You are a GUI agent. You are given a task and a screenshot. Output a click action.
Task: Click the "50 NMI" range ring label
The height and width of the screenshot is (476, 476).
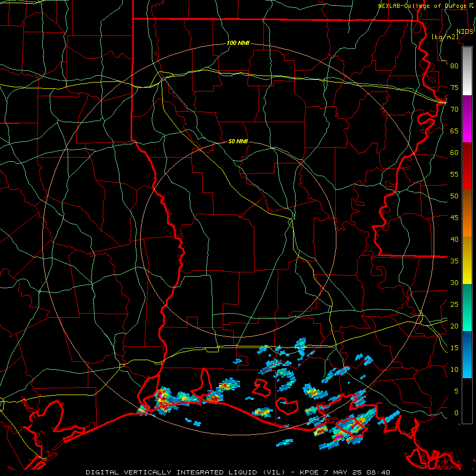pos(238,141)
